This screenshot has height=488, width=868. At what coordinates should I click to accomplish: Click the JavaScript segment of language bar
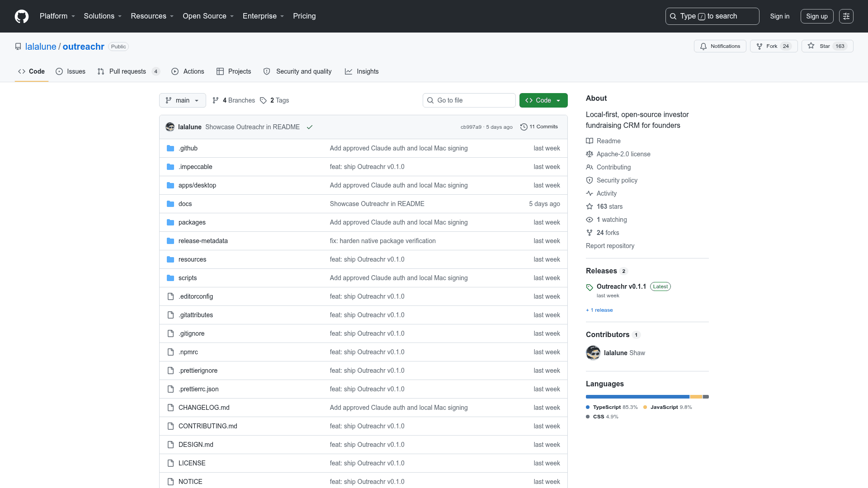pos(696,397)
